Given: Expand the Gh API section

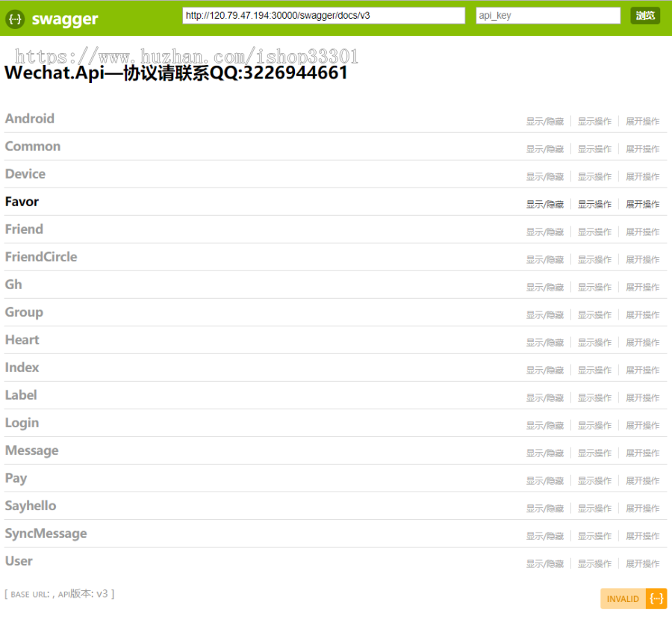Looking at the screenshot, I should click(x=13, y=285).
